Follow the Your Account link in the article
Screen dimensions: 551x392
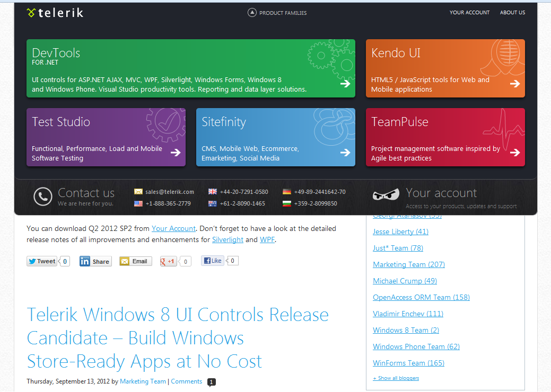[173, 228]
